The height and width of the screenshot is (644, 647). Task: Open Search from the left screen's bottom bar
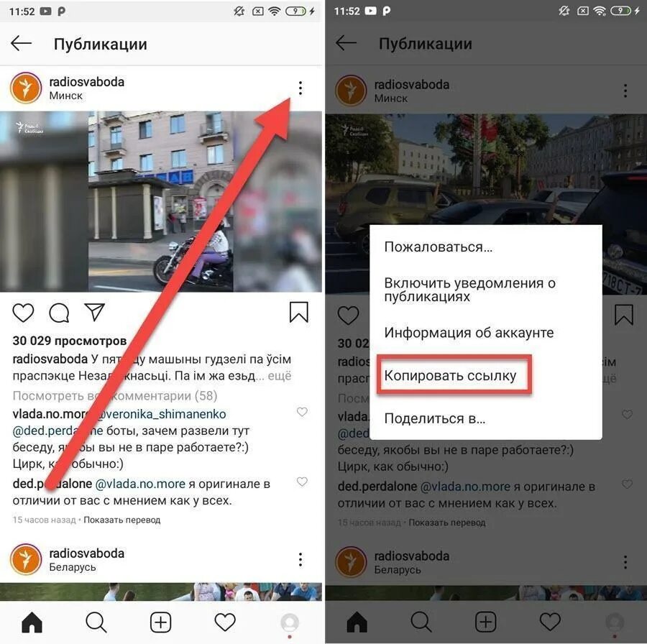pos(96,622)
